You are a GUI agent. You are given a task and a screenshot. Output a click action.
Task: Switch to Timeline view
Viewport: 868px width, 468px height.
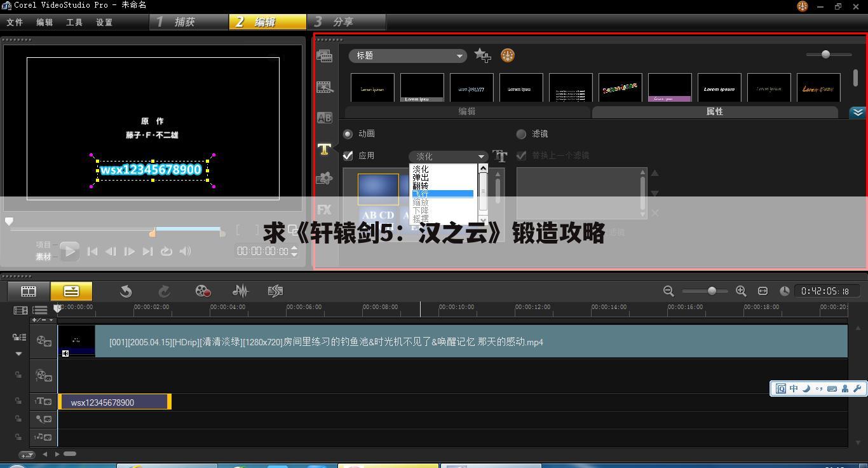pyautogui.click(x=71, y=291)
